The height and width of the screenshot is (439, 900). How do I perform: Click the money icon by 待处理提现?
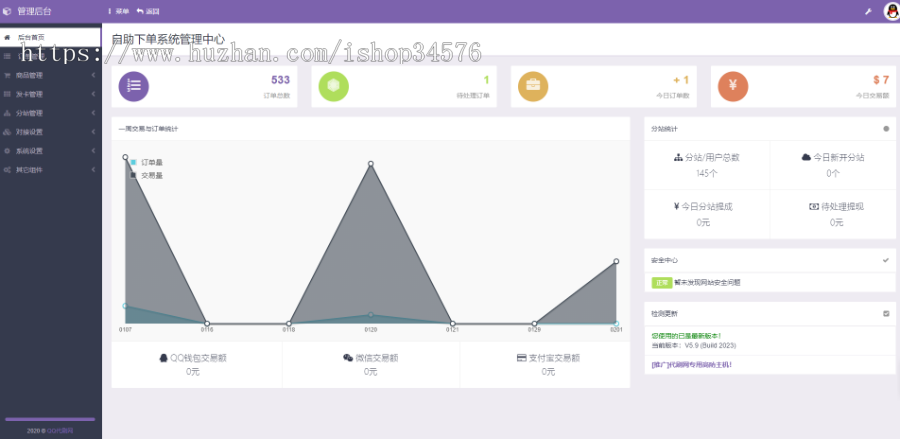click(814, 207)
